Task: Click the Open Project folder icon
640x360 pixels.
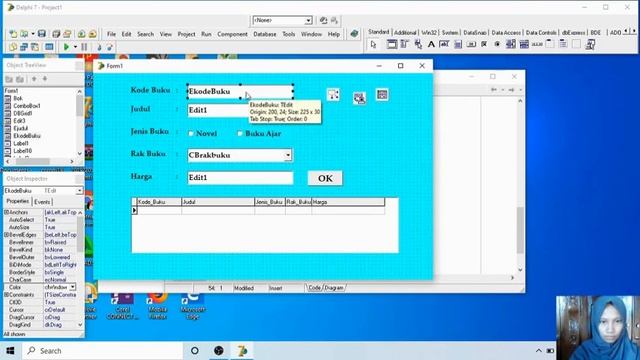Action: pos(67,34)
